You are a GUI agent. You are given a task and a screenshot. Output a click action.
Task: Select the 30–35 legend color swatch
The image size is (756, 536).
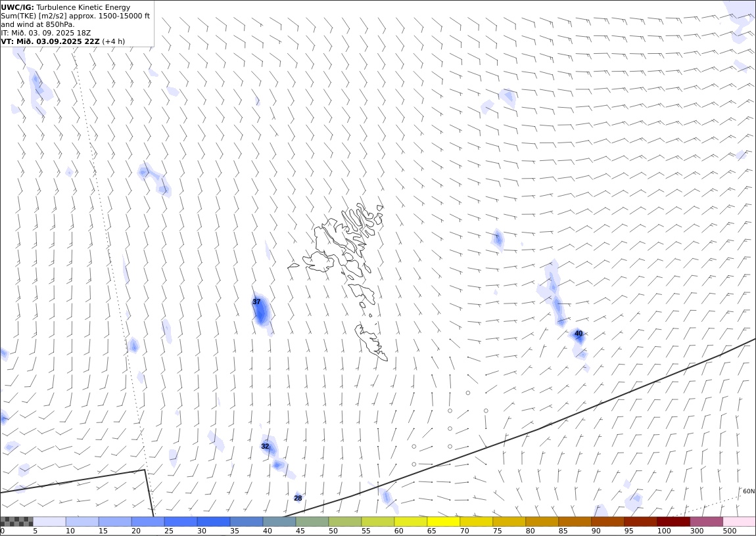[x=214, y=522]
